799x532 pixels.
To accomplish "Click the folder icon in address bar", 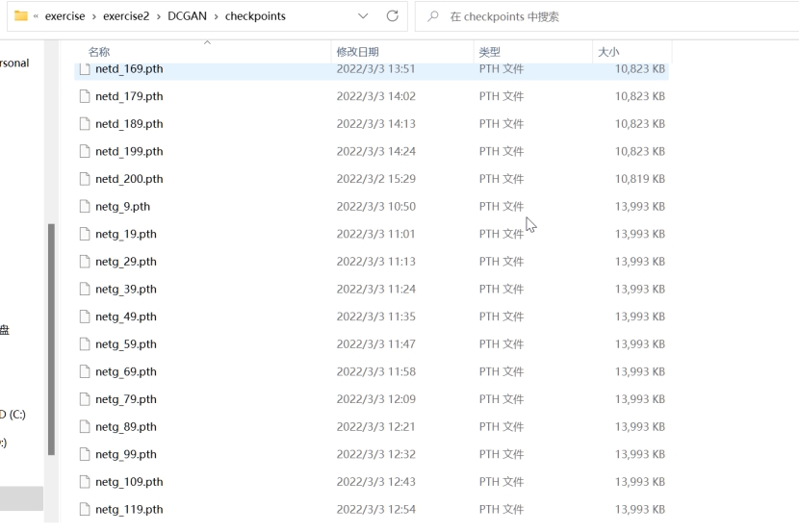I will [x=21, y=16].
